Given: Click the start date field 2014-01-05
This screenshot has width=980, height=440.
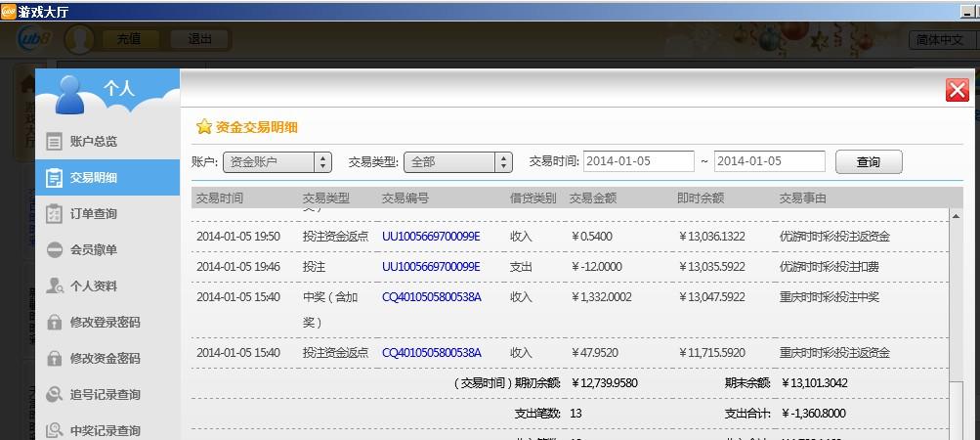Looking at the screenshot, I should pos(639,161).
